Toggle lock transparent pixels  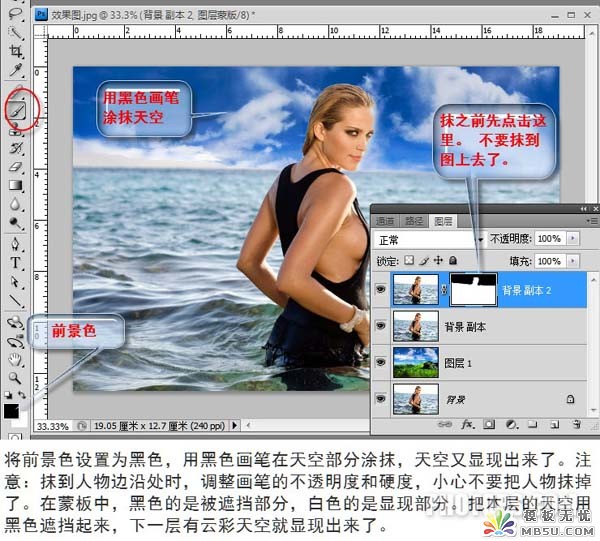409,261
